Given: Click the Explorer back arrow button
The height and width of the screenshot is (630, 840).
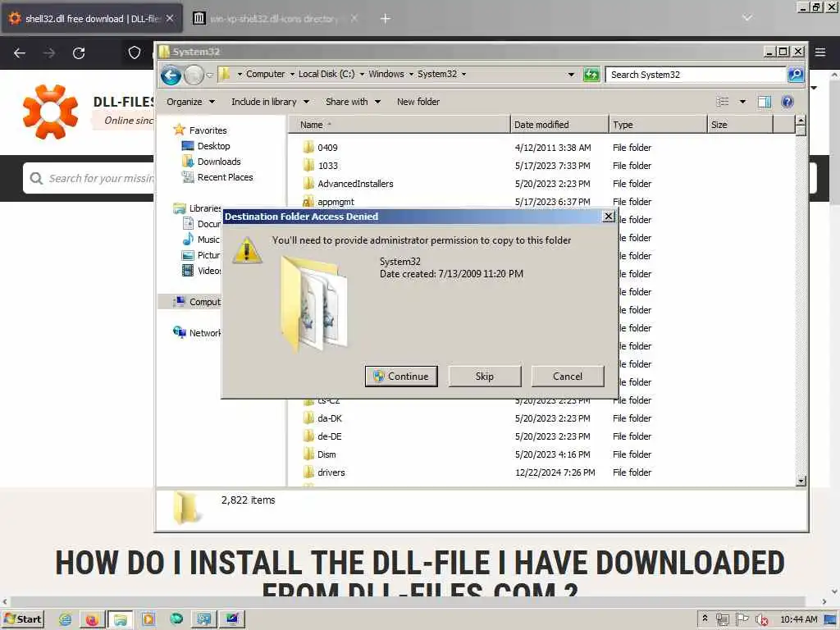Looking at the screenshot, I should pyautogui.click(x=171, y=75).
